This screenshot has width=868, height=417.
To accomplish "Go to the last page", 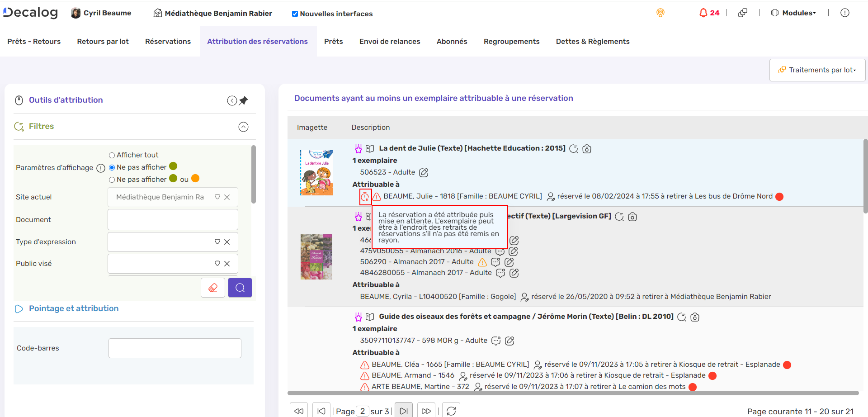I will click(426, 411).
